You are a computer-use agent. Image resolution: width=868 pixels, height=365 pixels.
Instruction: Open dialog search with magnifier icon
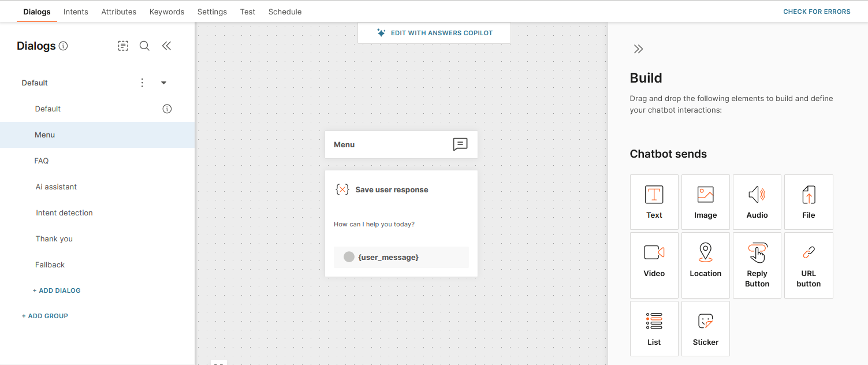click(x=144, y=46)
